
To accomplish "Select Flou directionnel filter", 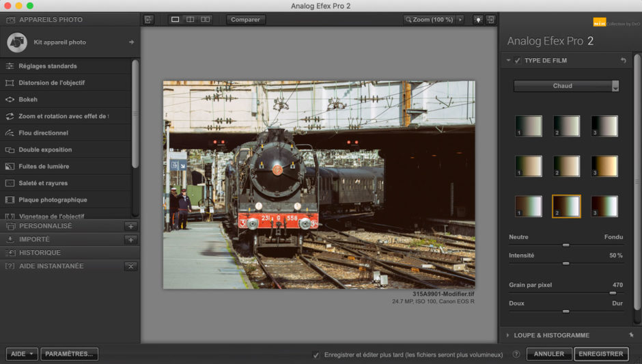I will coord(66,133).
